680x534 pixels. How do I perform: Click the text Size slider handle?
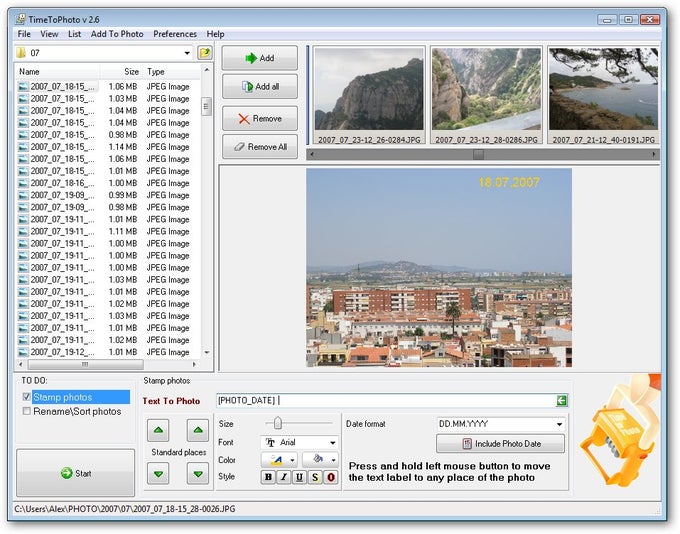(x=278, y=423)
